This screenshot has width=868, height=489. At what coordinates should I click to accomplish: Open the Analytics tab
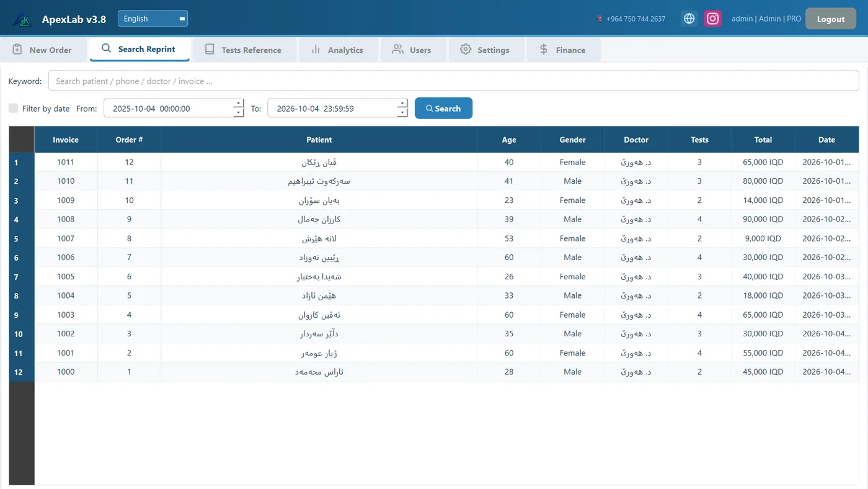[x=339, y=50]
